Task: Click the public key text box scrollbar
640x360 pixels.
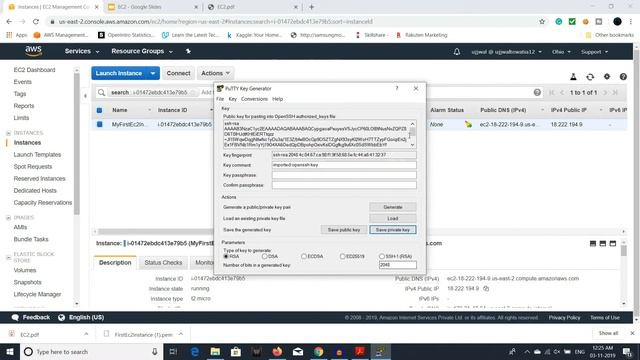Action: pos(412,134)
